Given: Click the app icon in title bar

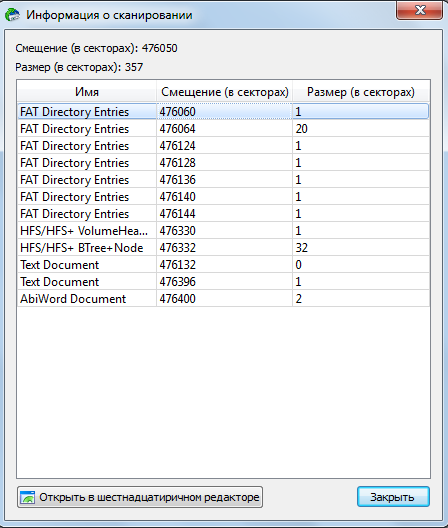Looking at the screenshot, I should pos(12,15).
